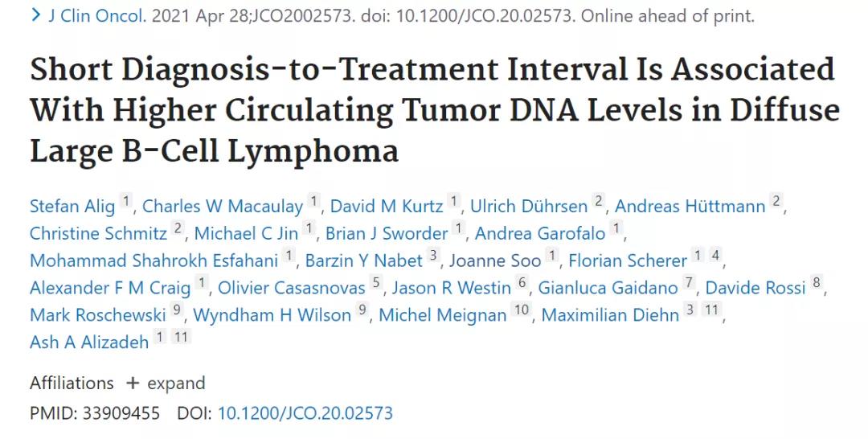Open Wyndham H Wilson author link

coord(272,314)
